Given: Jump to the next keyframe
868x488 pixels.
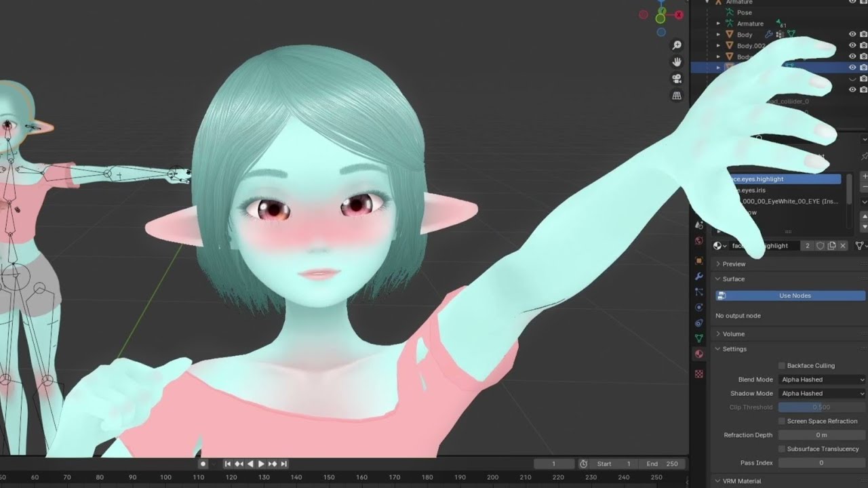Looking at the screenshot, I should 273,464.
